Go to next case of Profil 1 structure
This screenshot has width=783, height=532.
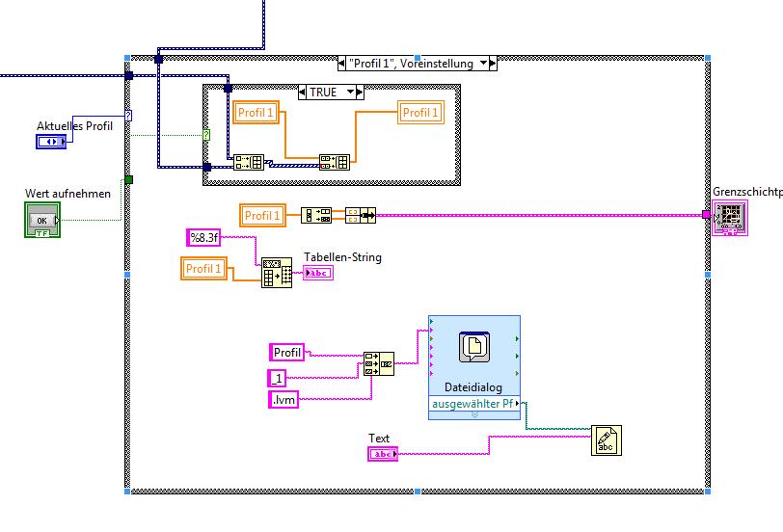[x=493, y=64]
